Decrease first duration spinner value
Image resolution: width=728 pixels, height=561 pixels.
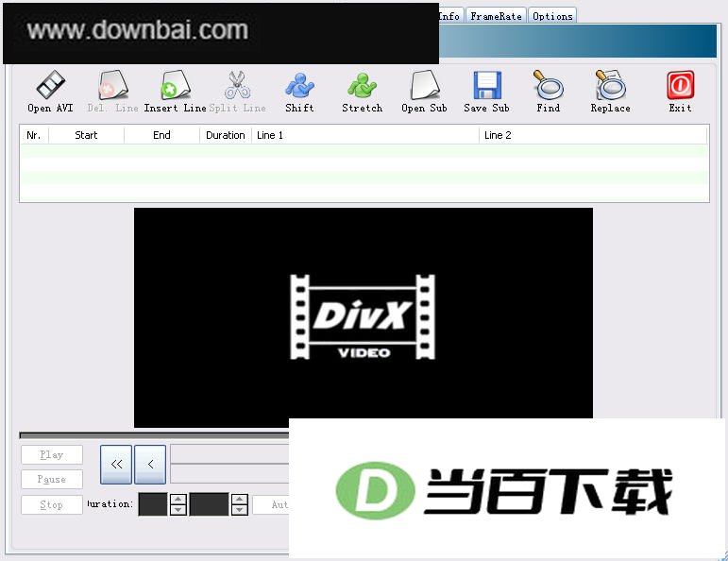[178, 510]
